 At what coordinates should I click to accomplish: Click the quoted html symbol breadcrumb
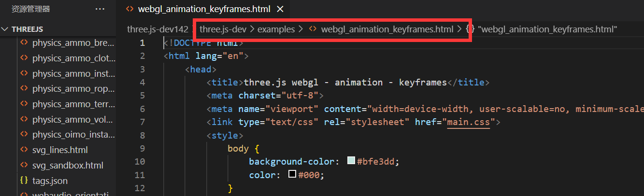click(547, 29)
